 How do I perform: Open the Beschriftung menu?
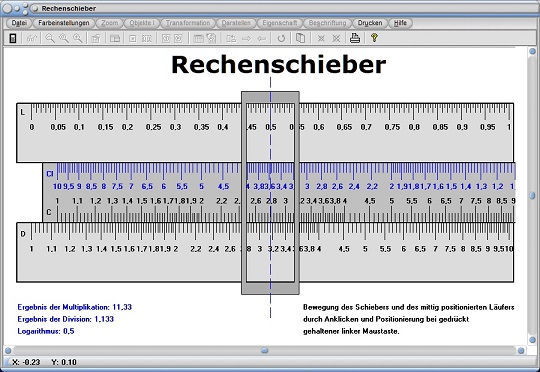[x=327, y=23]
